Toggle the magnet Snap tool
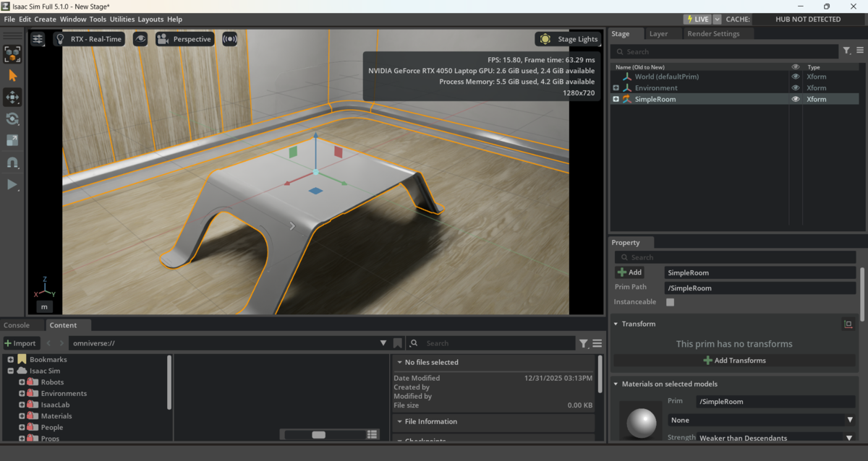Viewport: 868px width, 461px height. click(12, 163)
